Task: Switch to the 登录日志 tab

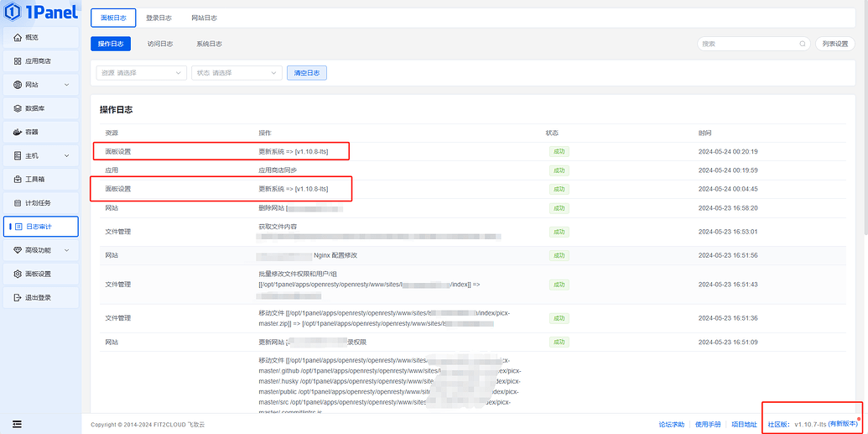Action: click(x=159, y=18)
